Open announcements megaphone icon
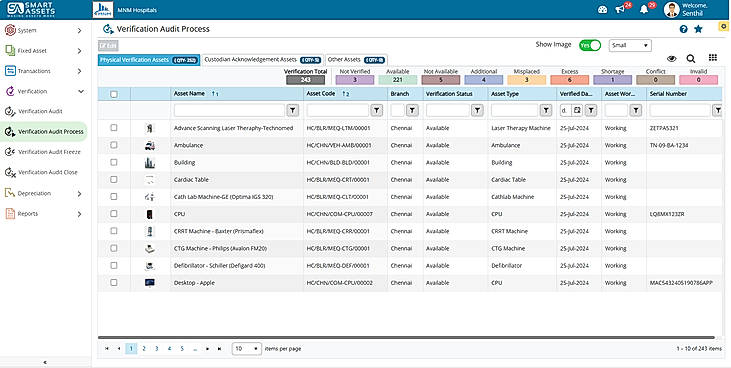731x368 pixels. (620, 9)
